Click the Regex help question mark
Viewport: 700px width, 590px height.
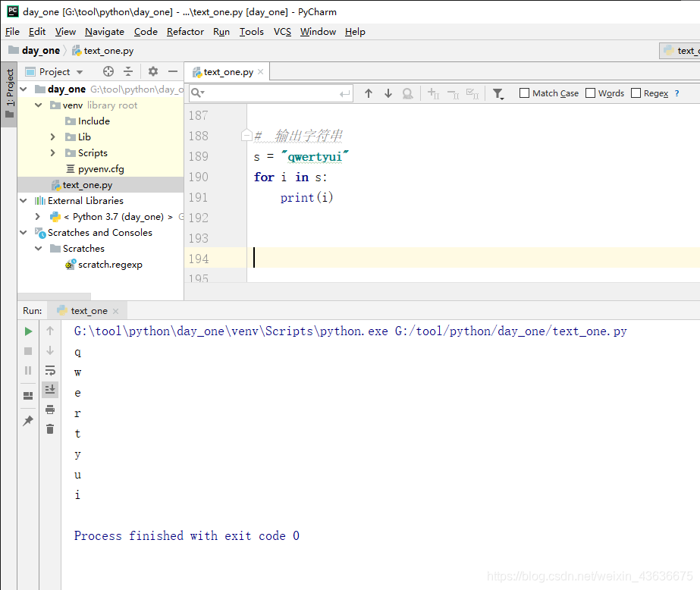(676, 93)
